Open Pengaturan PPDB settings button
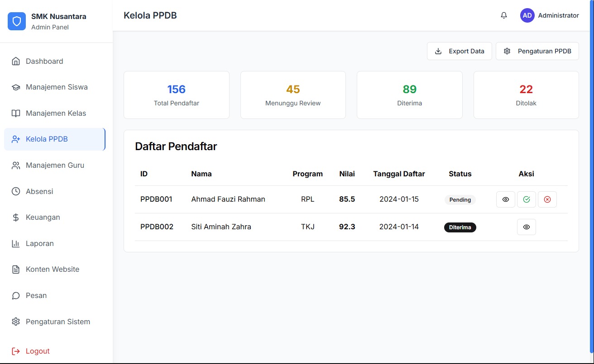Viewport: 594px width, 364px height. [x=537, y=51]
